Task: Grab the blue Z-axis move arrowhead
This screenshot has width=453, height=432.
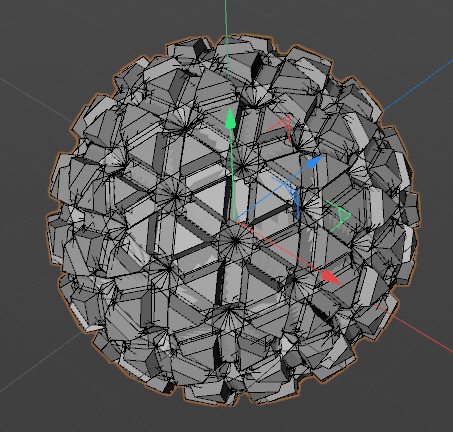Action: 315,161
